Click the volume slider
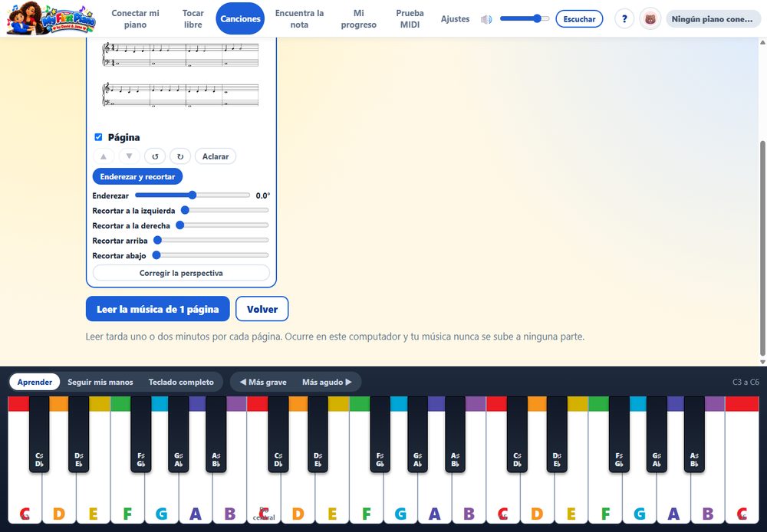The image size is (767, 532). (525, 19)
